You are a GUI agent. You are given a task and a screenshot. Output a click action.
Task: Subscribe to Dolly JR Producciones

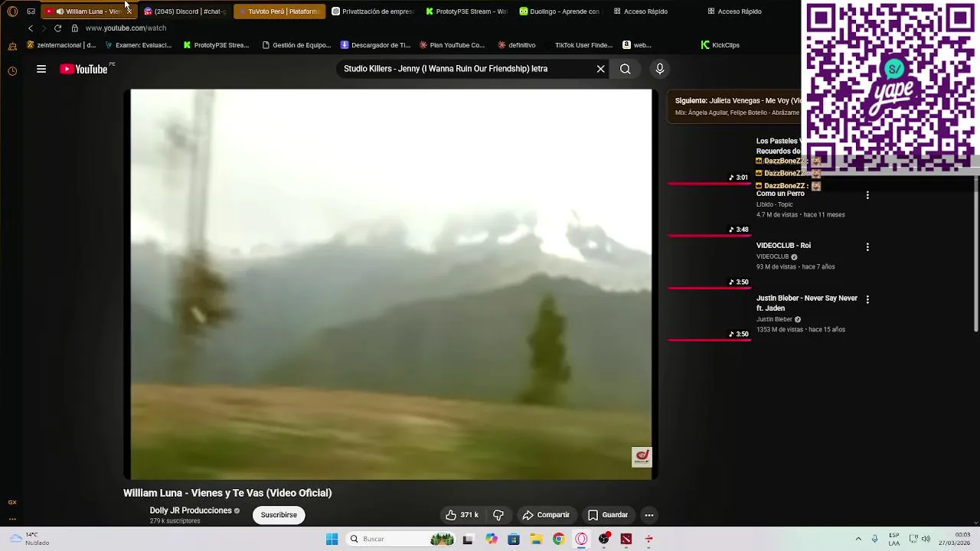(x=279, y=515)
